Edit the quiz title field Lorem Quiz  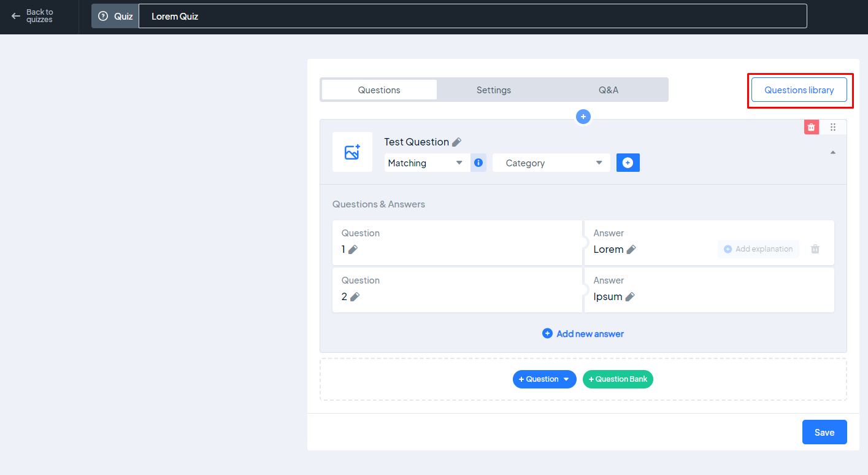472,17
